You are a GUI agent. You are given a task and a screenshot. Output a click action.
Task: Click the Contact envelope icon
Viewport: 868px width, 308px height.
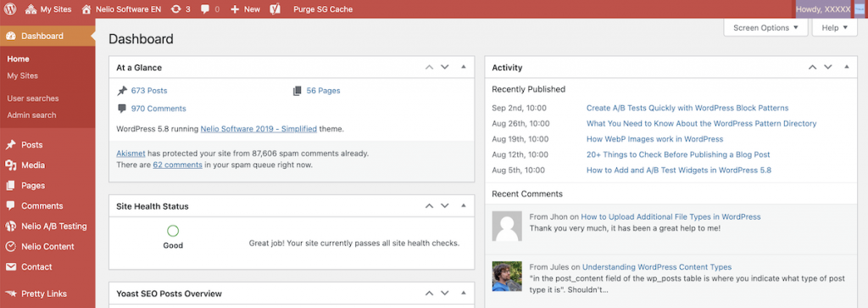point(10,267)
